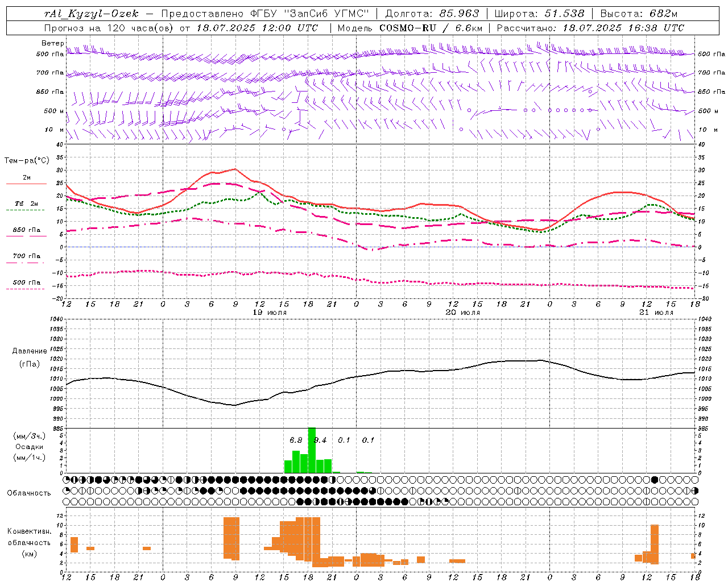Click the Рассчитано: 18.07.2025 16:38 UTC text
The height and width of the screenshot is (582, 728).
click(590, 28)
